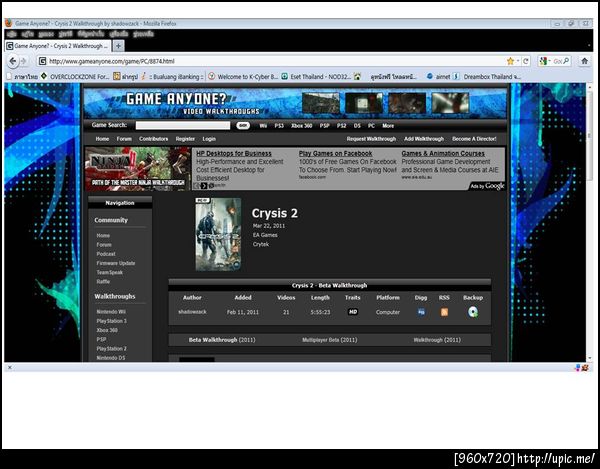Click Forum in the top navigation bar
This screenshot has height=469, width=600.
pyautogui.click(x=124, y=139)
